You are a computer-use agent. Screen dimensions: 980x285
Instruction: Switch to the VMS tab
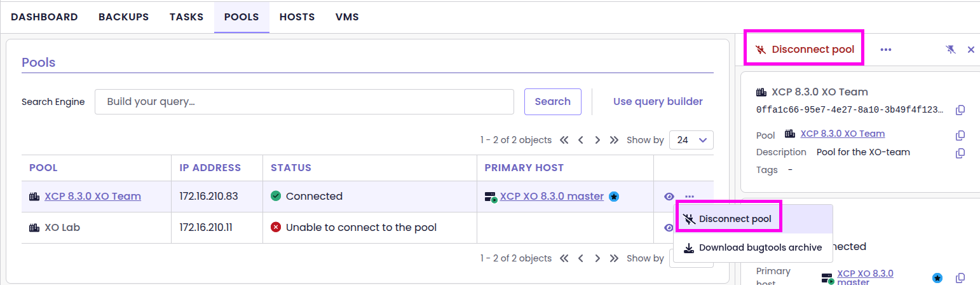tap(347, 17)
